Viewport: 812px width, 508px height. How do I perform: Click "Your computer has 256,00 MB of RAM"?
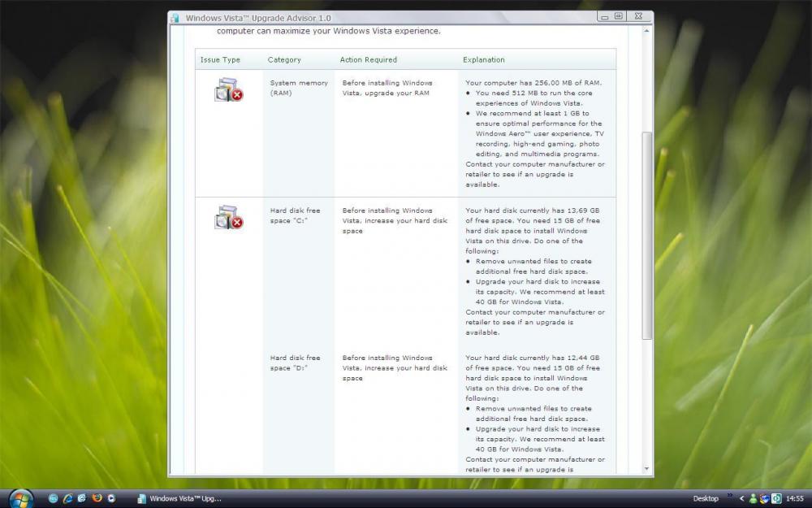click(x=533, y=83)
